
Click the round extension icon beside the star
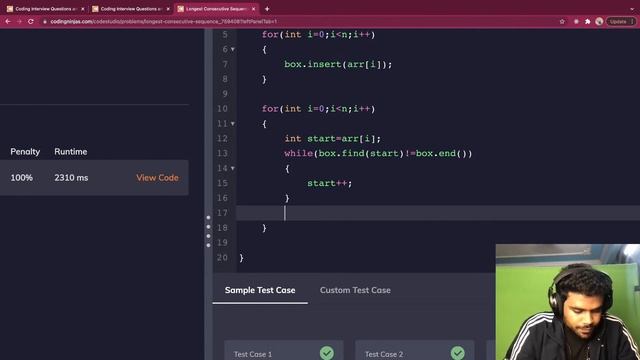[576, 21]
